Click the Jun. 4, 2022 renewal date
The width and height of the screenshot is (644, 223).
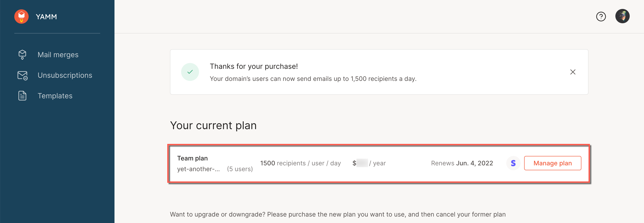(x=474, y=163)
